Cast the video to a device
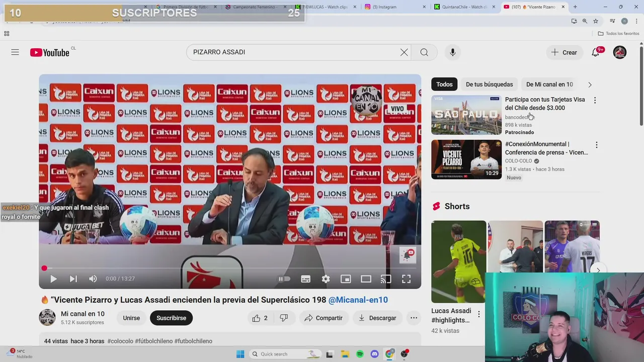 [x=386, y=279]
